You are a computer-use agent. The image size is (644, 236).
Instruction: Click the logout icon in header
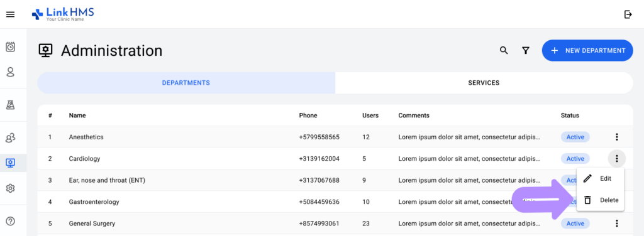[x=628, y=14]
